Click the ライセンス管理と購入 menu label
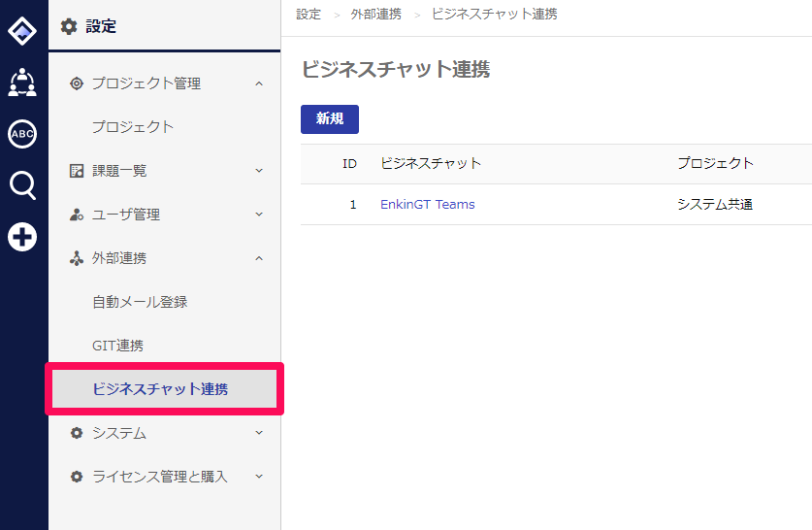Image resolution: width=812 pixels, height=530 pixels. (x=160, y=476)
